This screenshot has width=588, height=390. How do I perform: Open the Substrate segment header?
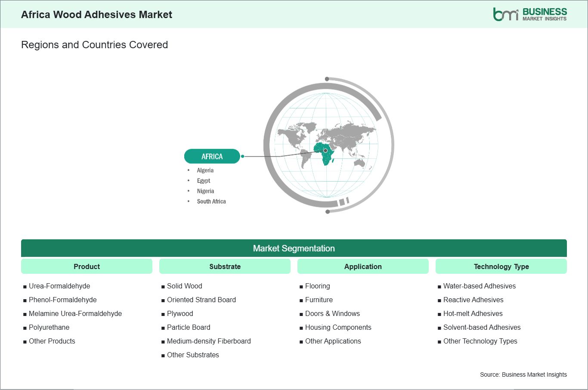(225, 266)
